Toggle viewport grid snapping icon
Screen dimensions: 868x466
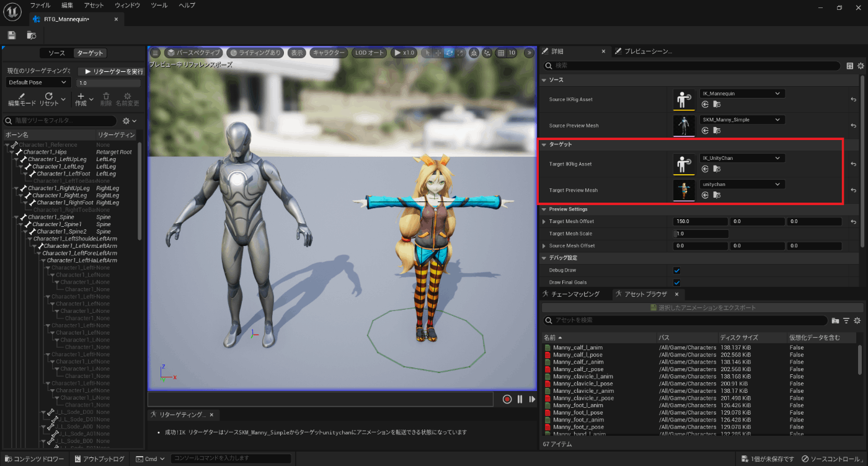click(501, 53)
